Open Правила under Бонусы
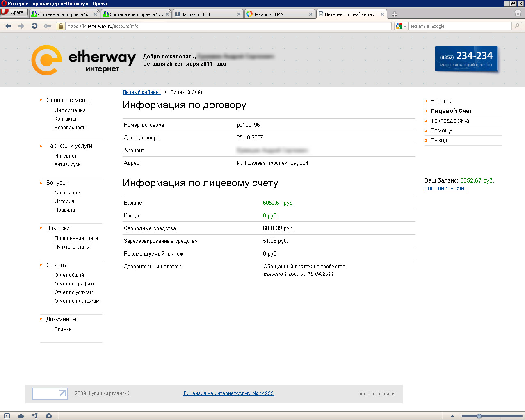The height and width of the screenshot is (420, 525). (65, 210)
